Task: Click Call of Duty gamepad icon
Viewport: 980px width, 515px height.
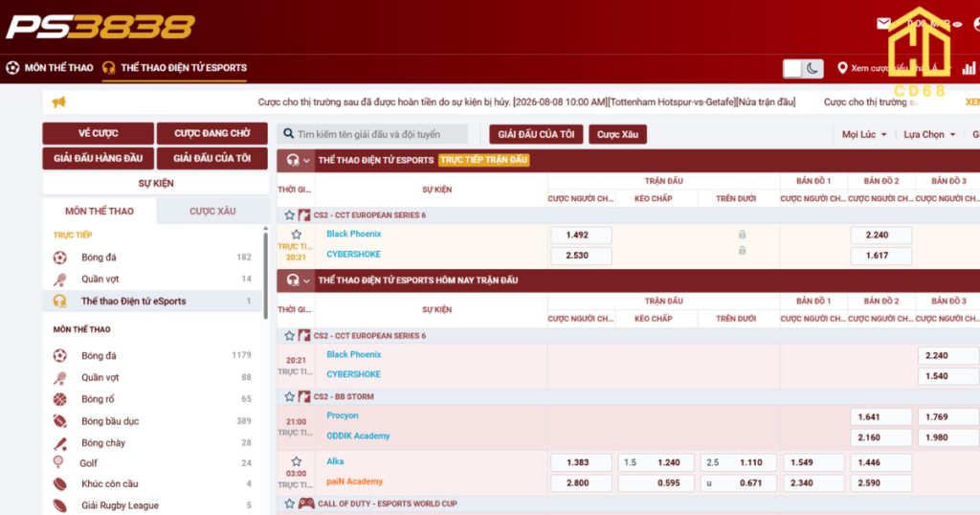Action: coord(306,504)
